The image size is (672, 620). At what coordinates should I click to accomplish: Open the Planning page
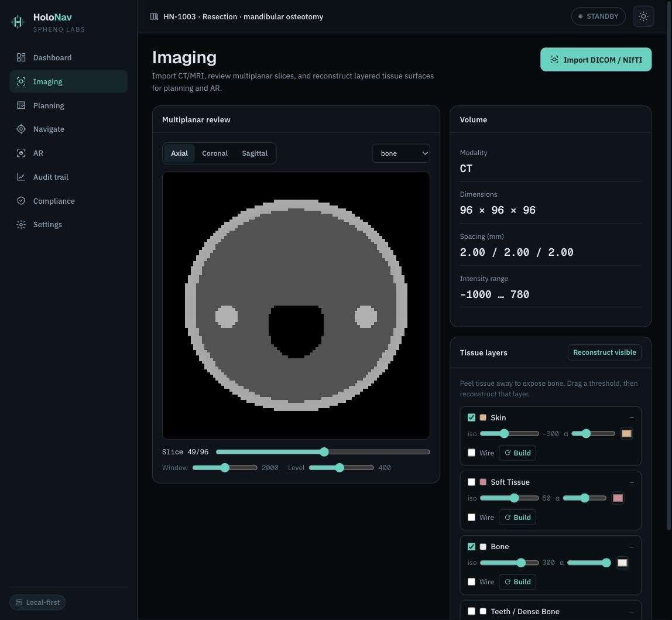click(68, 105)
